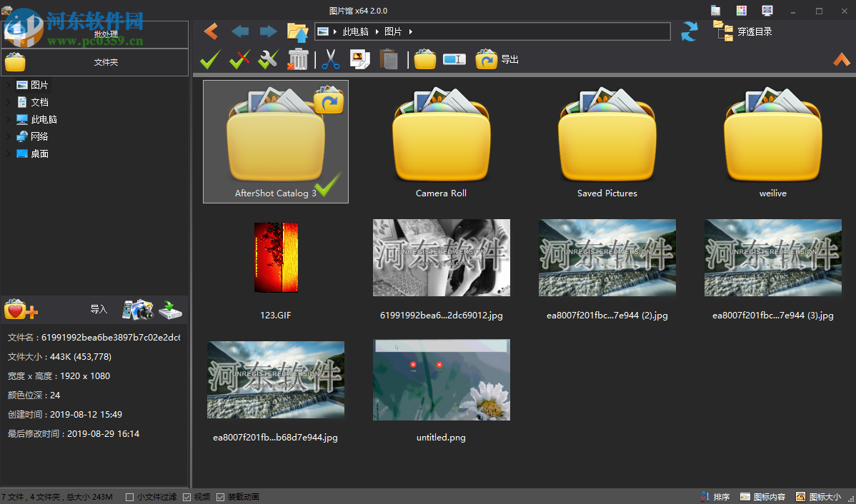Click the orange back chevron icon
Screen dimensions: 856x504
point(211,31)
